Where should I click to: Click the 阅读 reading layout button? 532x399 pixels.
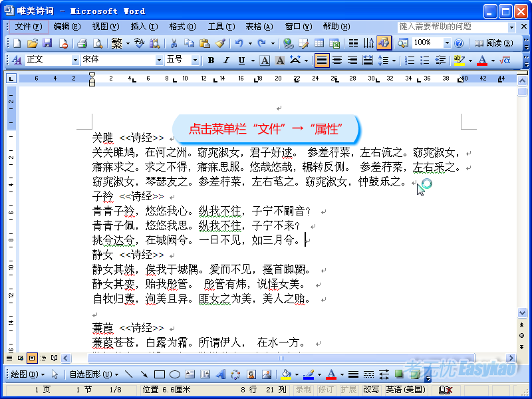point(493,43)
